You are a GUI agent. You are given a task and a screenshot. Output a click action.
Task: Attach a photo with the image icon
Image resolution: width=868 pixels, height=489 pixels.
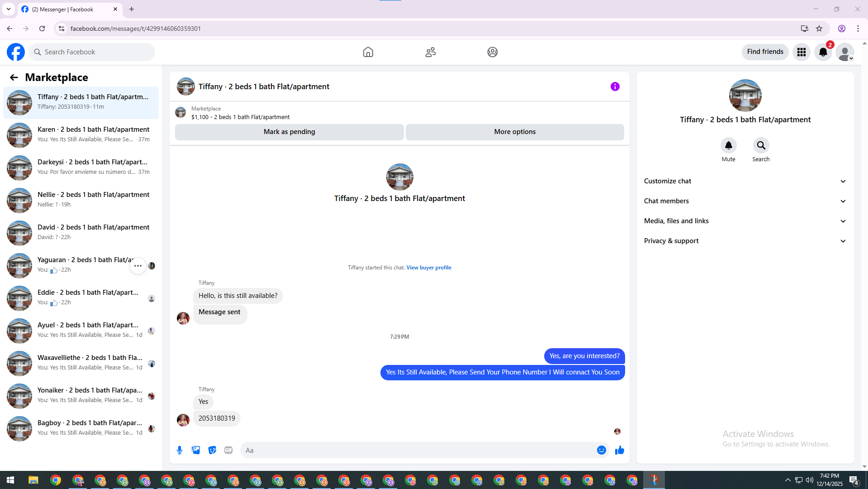tap(196, 450)
